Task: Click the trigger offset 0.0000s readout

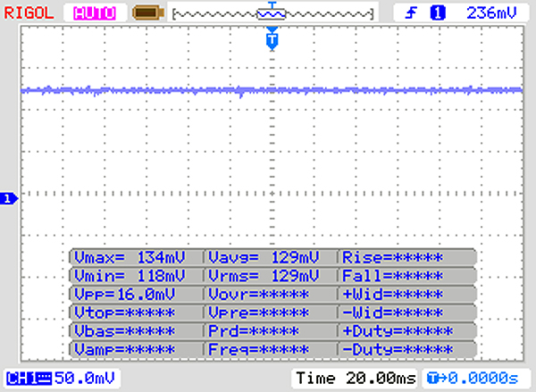Action: point(473,379)
